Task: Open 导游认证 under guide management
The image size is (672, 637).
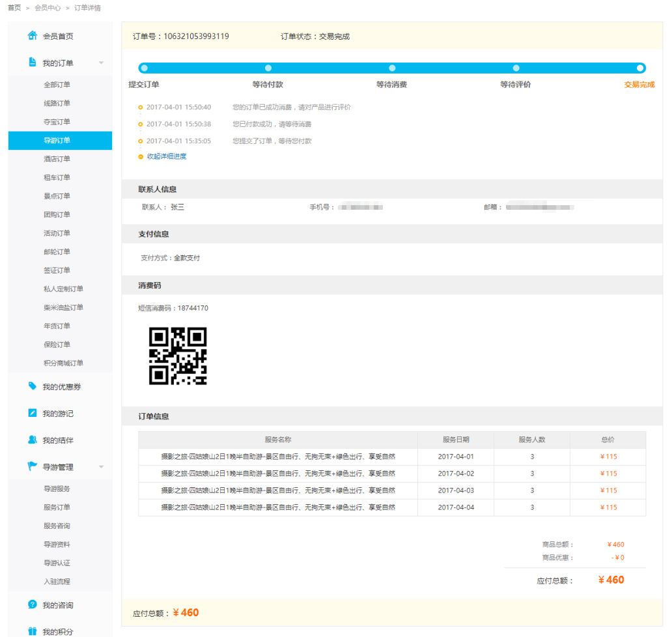Action: tap(57, 563)
